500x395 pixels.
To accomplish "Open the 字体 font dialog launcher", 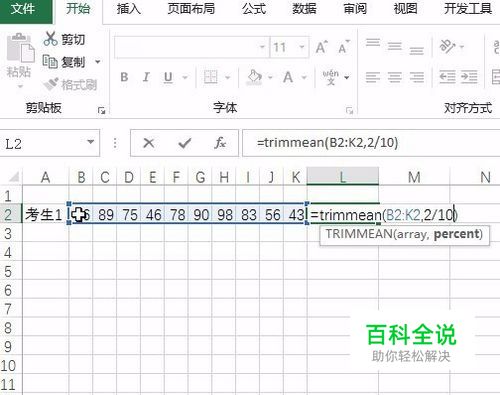I will click(349, 110).
